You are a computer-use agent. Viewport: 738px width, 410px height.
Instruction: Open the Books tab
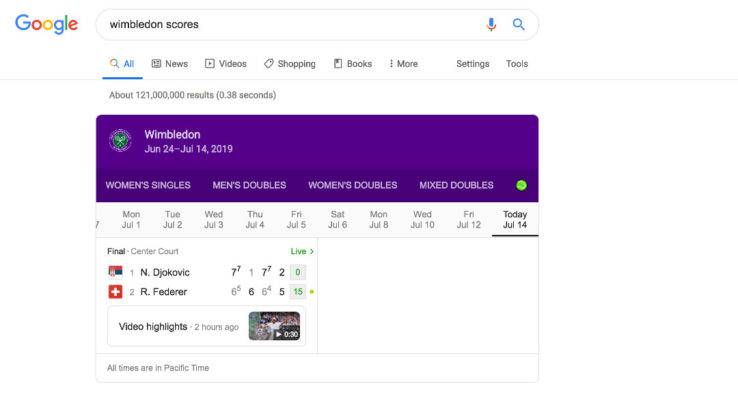point(353,64)
